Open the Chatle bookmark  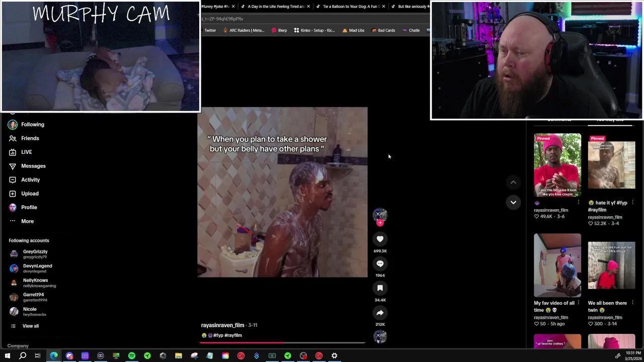411,30
